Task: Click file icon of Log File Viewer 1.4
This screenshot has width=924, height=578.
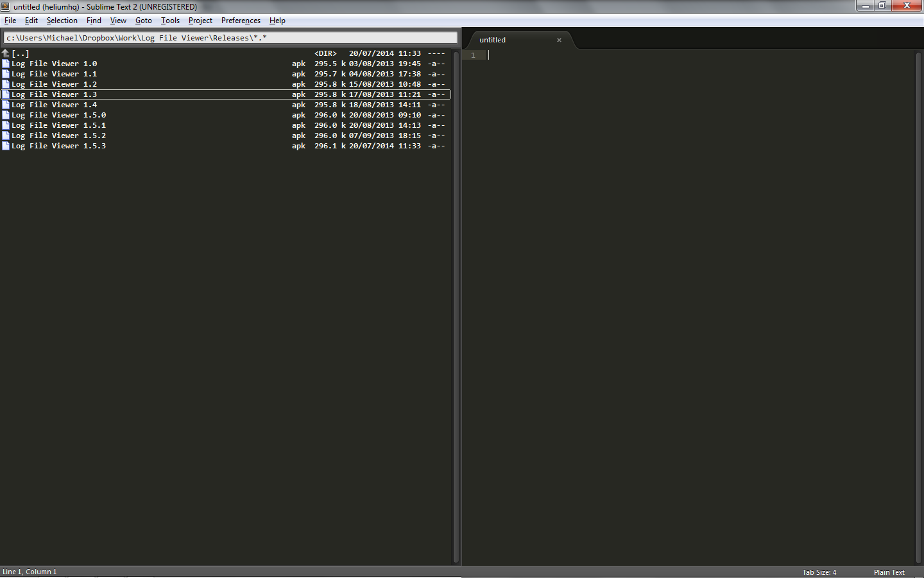Action: [x=6, y=105]
